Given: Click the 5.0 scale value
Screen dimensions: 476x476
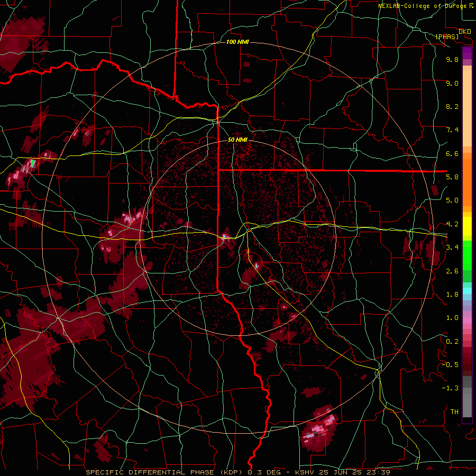Looking at the screenshot, I should (452, 200).
